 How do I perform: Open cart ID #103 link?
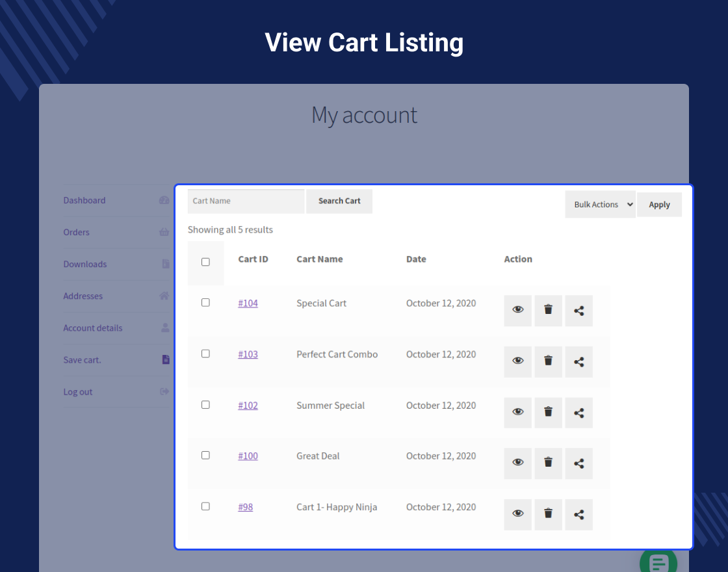click(248, 354)
